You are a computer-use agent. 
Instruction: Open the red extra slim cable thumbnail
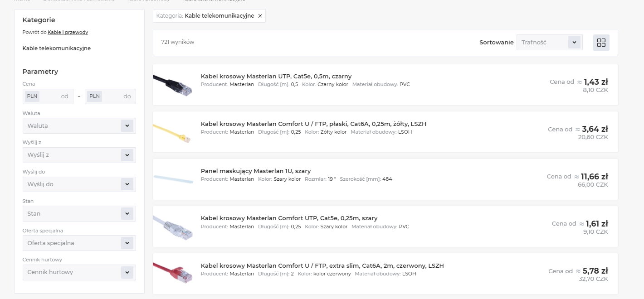[x=173, y=273]
